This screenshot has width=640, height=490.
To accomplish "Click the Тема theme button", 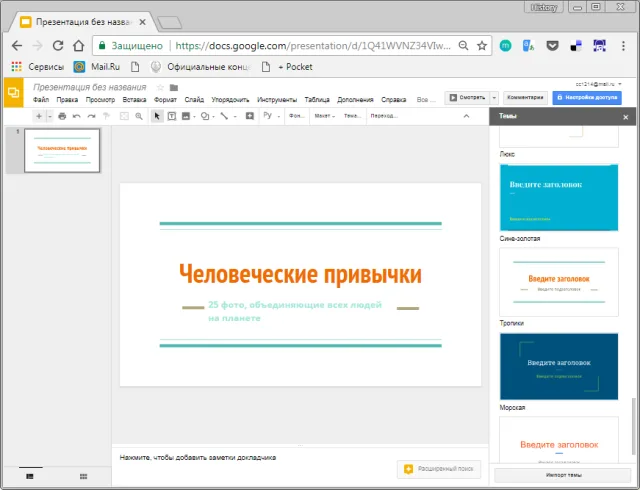I will [352, 116].
